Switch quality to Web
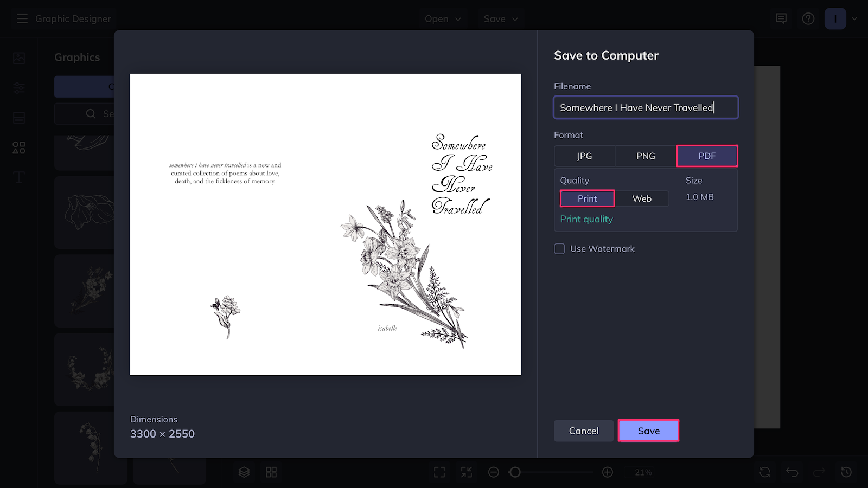The width and height of the screenshot is (868, 488). click(642, 198)
